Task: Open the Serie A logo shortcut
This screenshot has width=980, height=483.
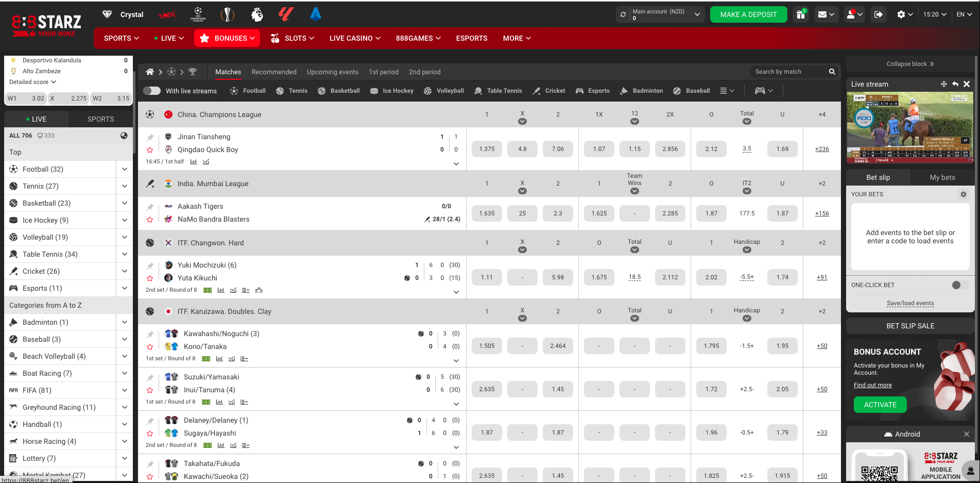Action: [316, 14]
